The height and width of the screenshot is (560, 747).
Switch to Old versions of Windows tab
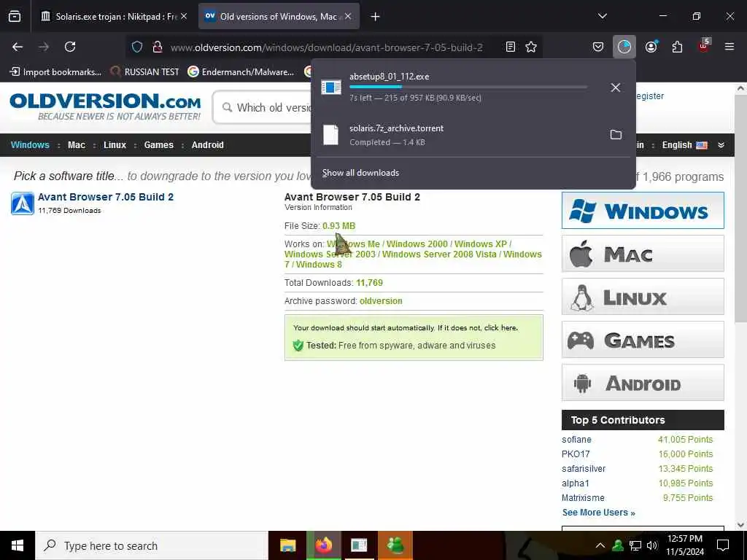point(279,17)
